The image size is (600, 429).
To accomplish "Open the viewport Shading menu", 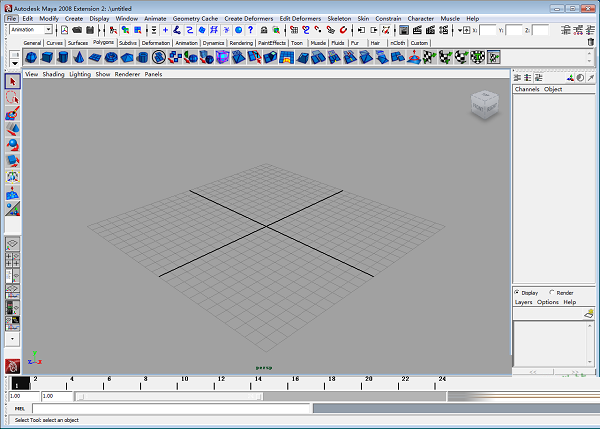I will [53, 74].
